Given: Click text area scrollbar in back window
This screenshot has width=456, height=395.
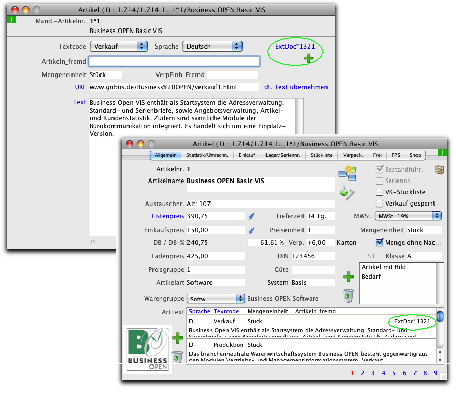Looking at the screenshot, I should 300,116.
